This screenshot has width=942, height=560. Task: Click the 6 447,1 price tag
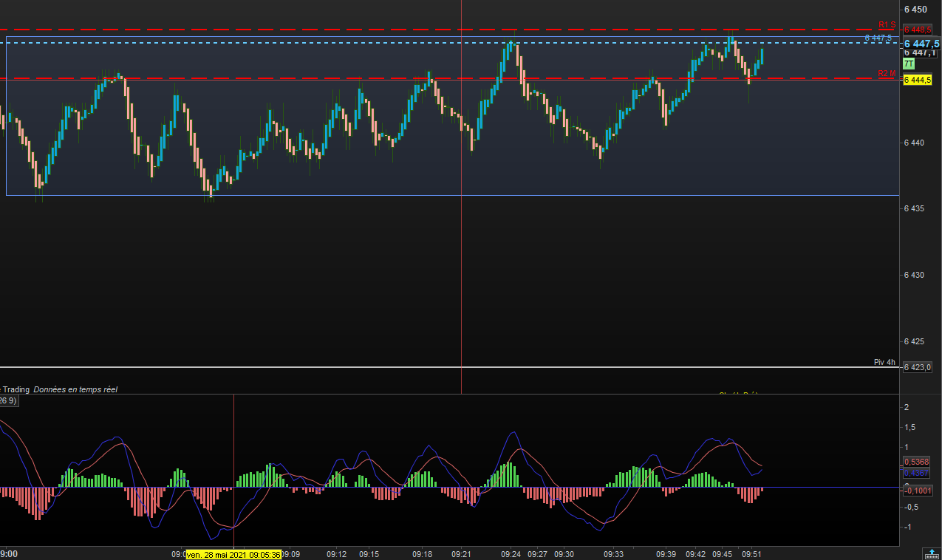[x=921, y=53]
